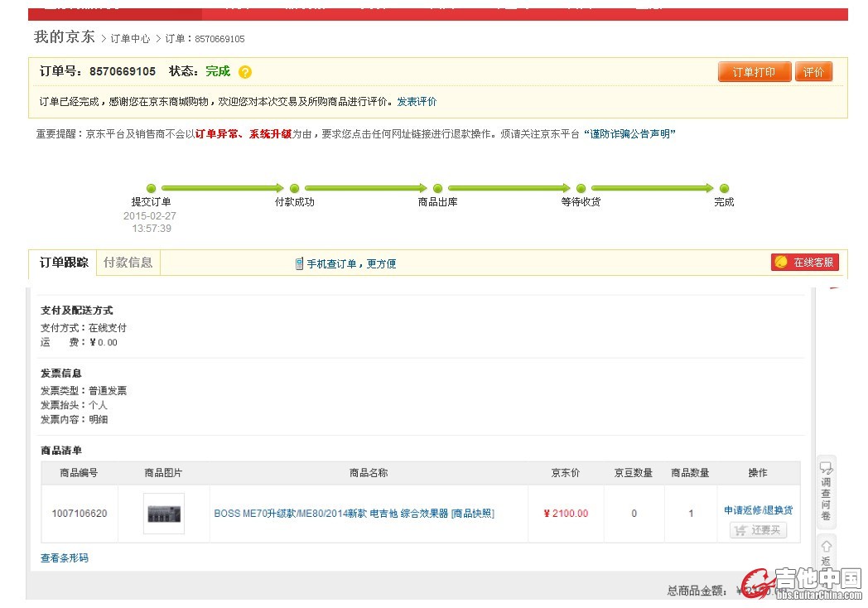Click the yellow question mark status help icon
The width and height of the screenshot is (868, 608).
pos(245,72)
